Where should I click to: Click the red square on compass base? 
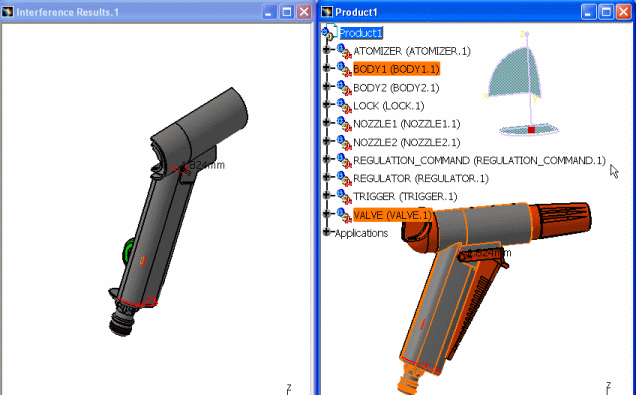531,130
